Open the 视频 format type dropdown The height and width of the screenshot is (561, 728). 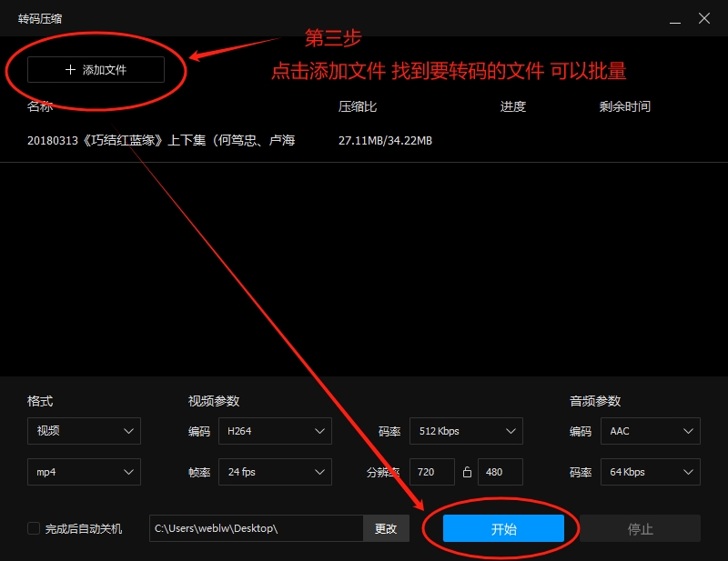(84, 431)
